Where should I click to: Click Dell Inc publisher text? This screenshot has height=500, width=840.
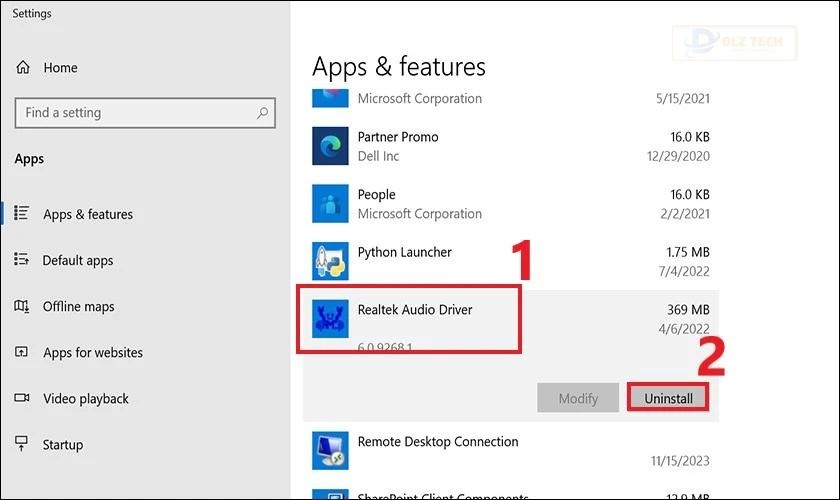tap(378, 156)
